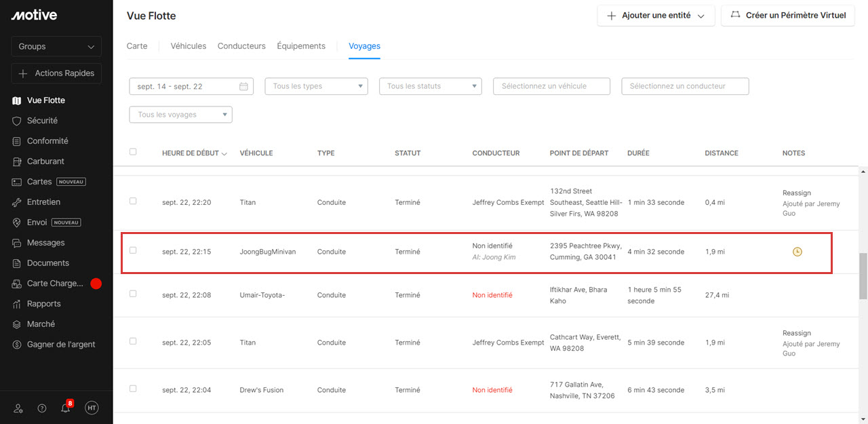Click the Actions Rapides button

(56, 73)
